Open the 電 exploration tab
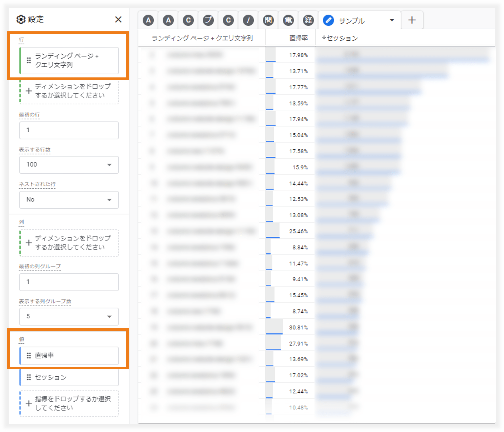The width and height of the screenshot is (504, 432). coord(288,20)
